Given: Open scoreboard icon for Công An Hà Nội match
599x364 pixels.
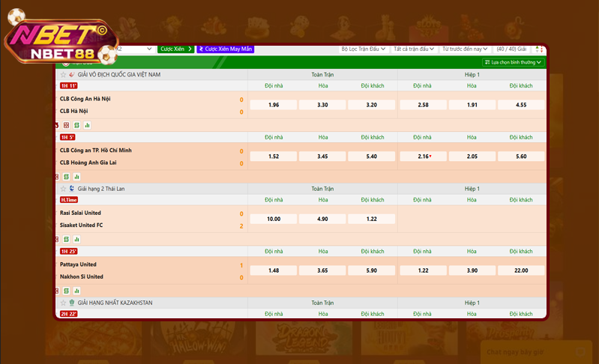Looking at the screenshot, I should pos(76,125).
